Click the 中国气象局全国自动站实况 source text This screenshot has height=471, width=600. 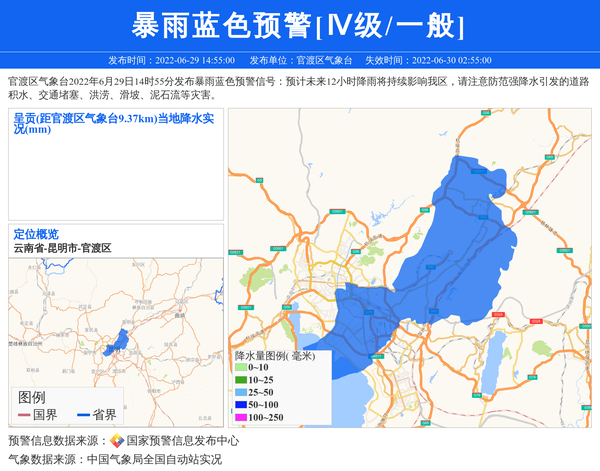154,460
